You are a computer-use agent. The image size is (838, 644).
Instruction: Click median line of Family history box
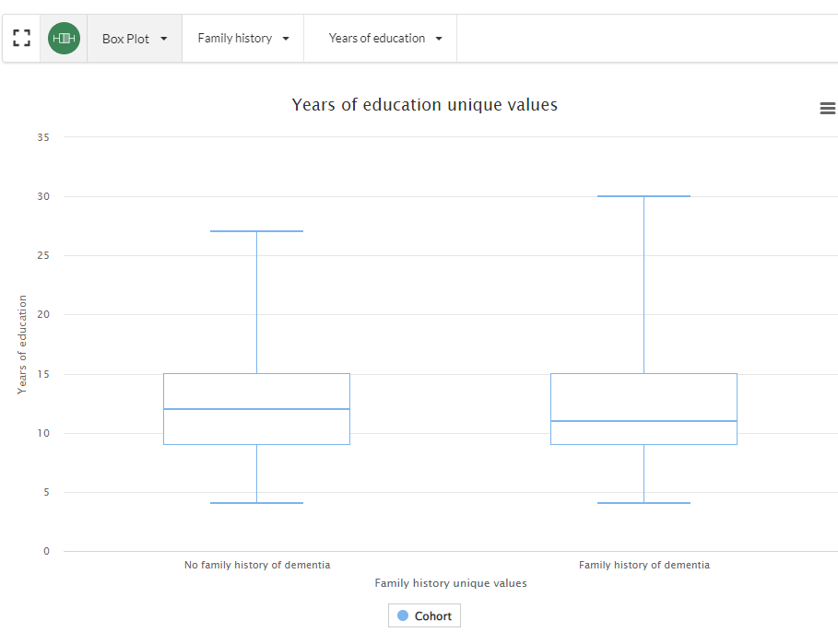coord(643,421)
